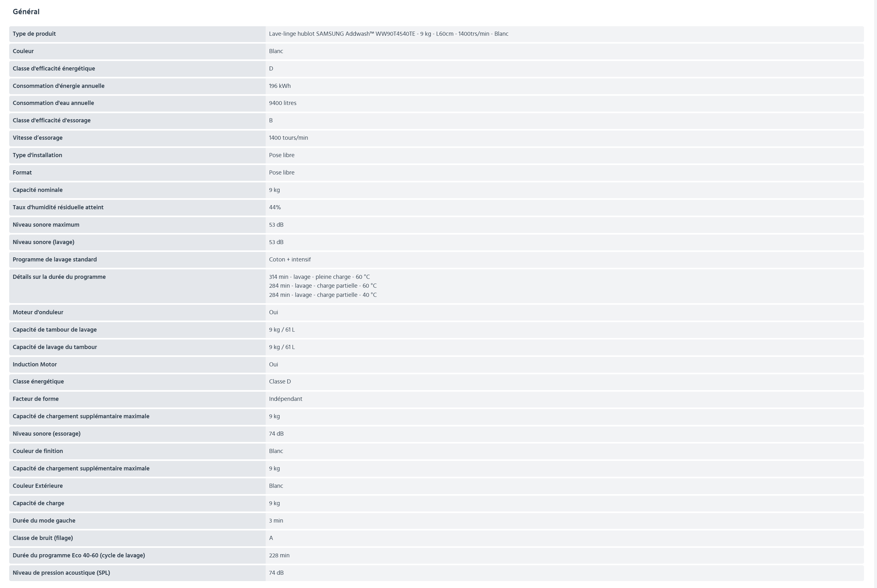The width and height of the screenshot is (877, 588).
Task: Click the 'Classe de bruit (filage)' label
Action: 43,538
